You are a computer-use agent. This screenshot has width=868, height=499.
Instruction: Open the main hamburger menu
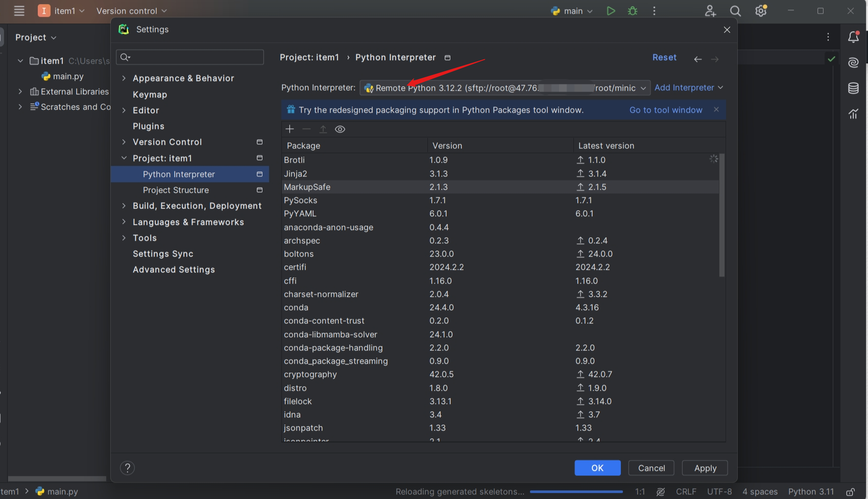[x=19, y=11]
